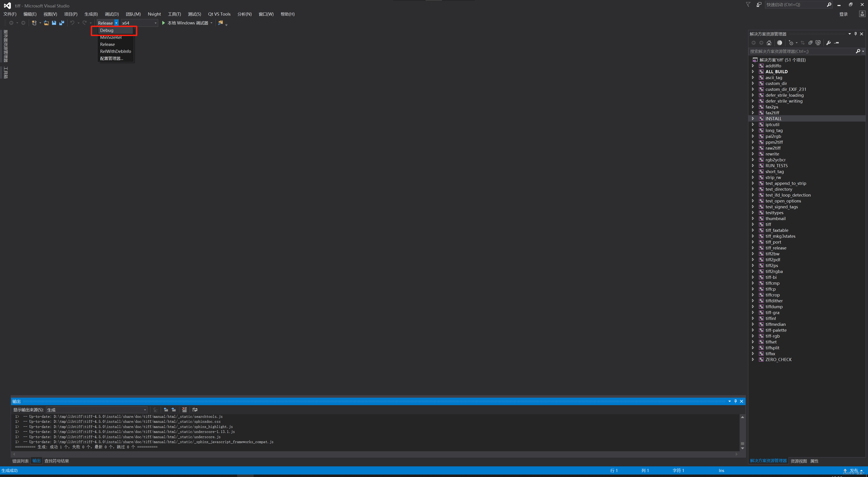Open Solution Explorer Properties wrench icon

[x=829, y=43]
